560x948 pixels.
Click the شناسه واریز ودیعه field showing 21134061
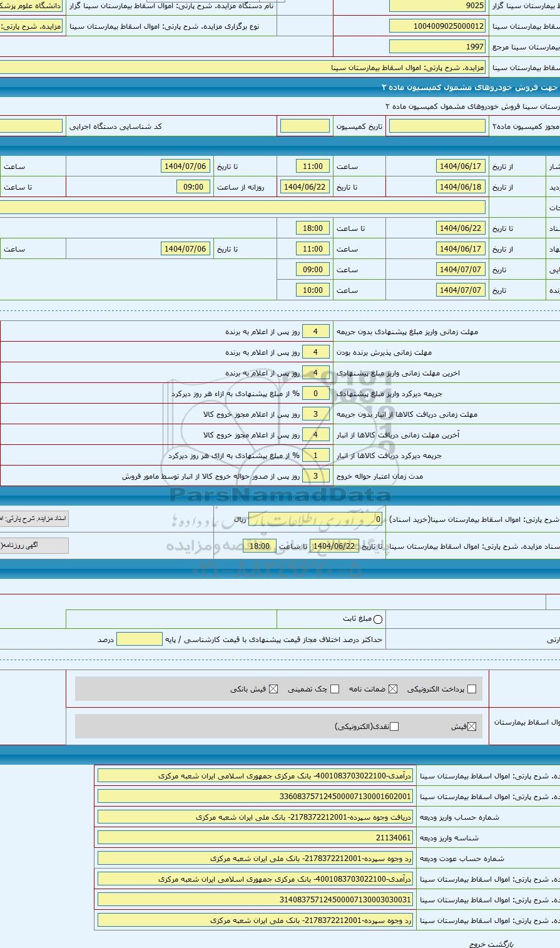pyautogui.click(x=255, y=838)
